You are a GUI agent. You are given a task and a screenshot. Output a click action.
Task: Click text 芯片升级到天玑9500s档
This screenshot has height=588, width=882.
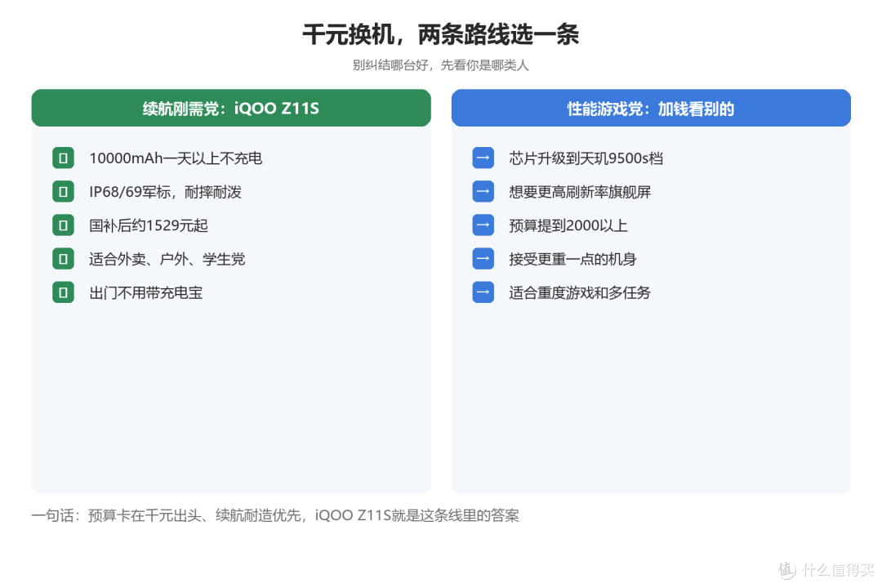point(586,158)
